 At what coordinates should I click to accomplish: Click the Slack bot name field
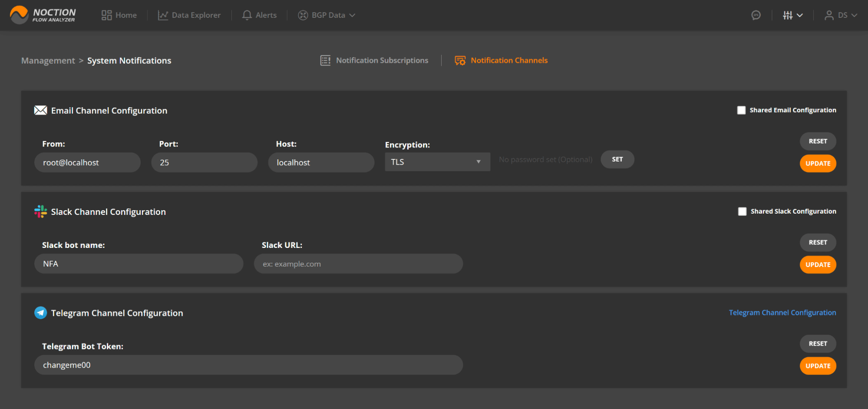pyautogui.click(x=139, y=264)
